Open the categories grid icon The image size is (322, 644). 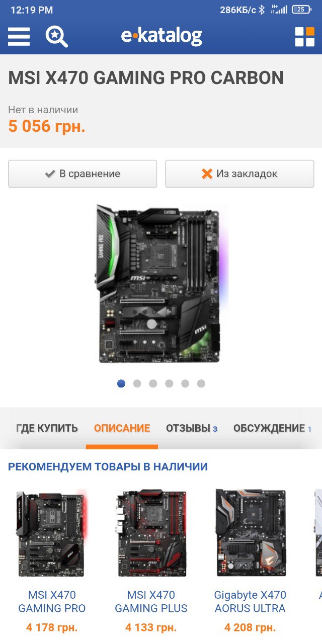pyautogui.click(x=304, y=37)
